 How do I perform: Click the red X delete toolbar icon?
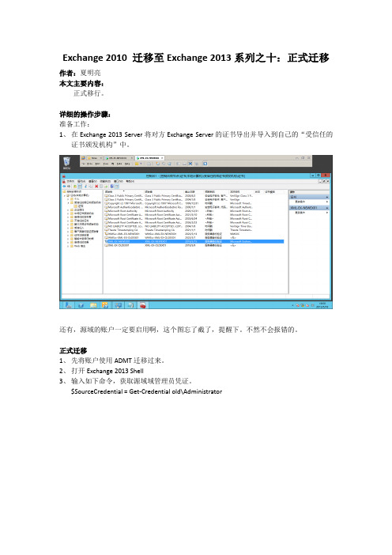pyautogui.click(x=96, y=186)
